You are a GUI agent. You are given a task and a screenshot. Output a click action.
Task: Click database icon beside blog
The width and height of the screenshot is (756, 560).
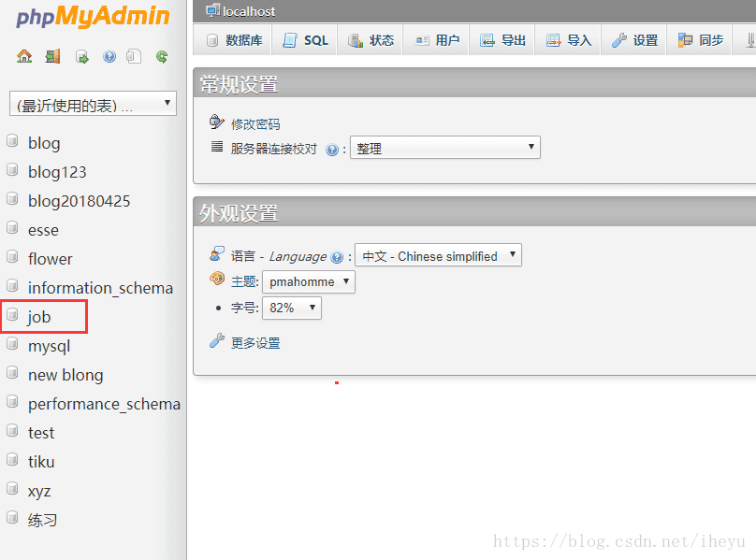12,141
